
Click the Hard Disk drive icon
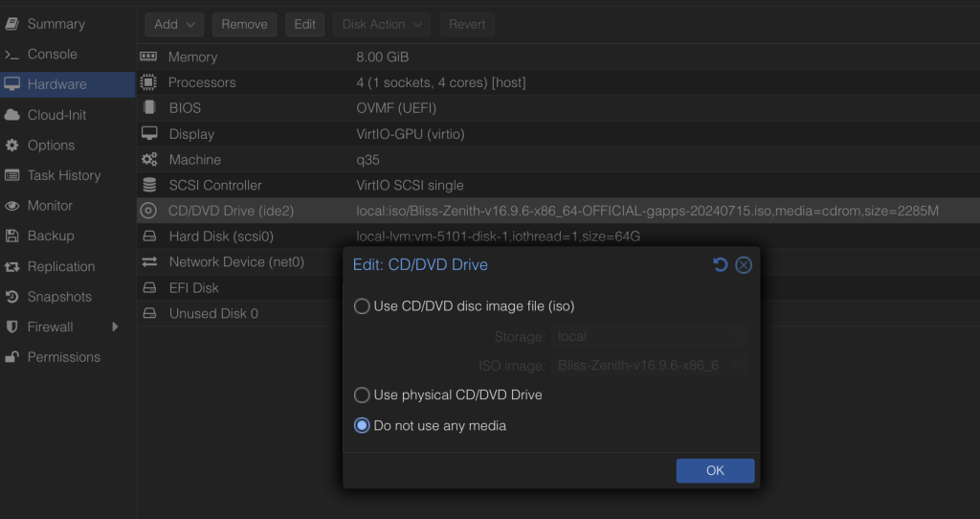[x=149, y=237]
